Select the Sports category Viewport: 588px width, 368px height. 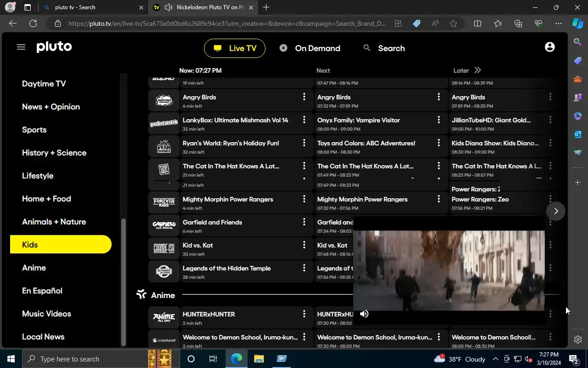(x=34, y=130)
